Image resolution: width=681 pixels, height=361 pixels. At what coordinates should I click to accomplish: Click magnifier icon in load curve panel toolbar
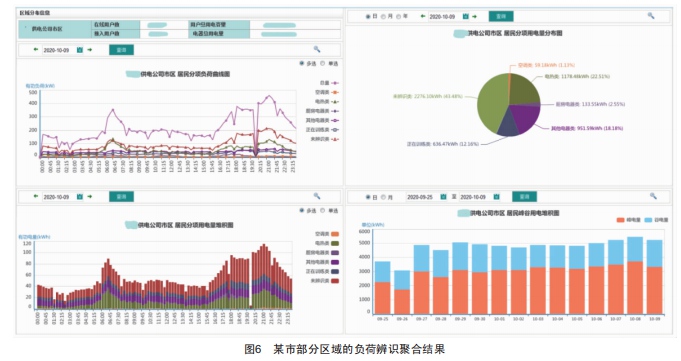[x=317, y=50]
